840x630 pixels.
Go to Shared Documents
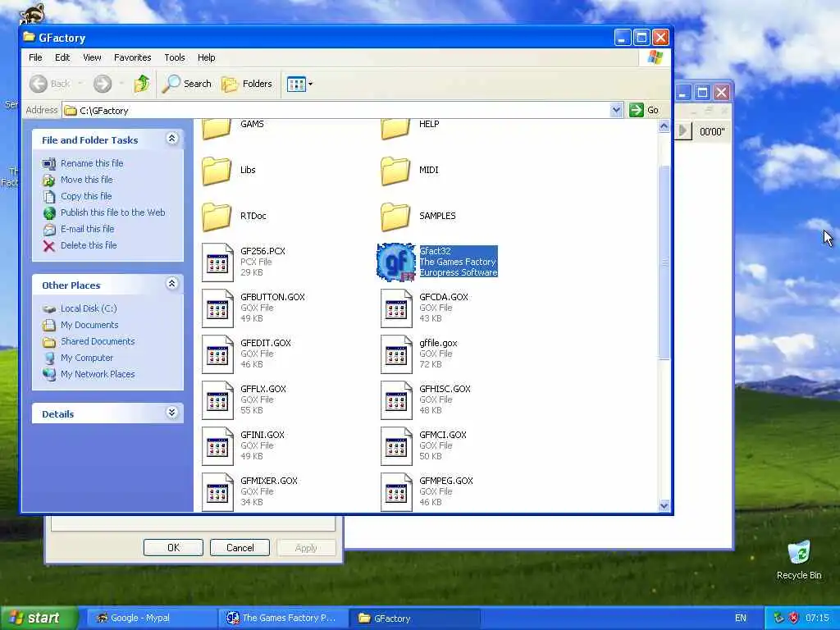pos(98,341)
